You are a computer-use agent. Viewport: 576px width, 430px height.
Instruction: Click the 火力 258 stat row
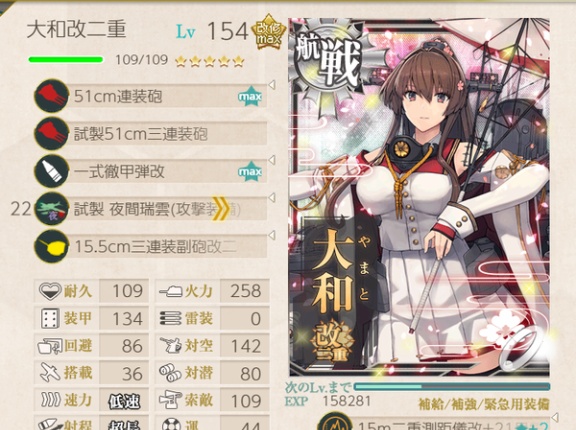pos(212,291)
